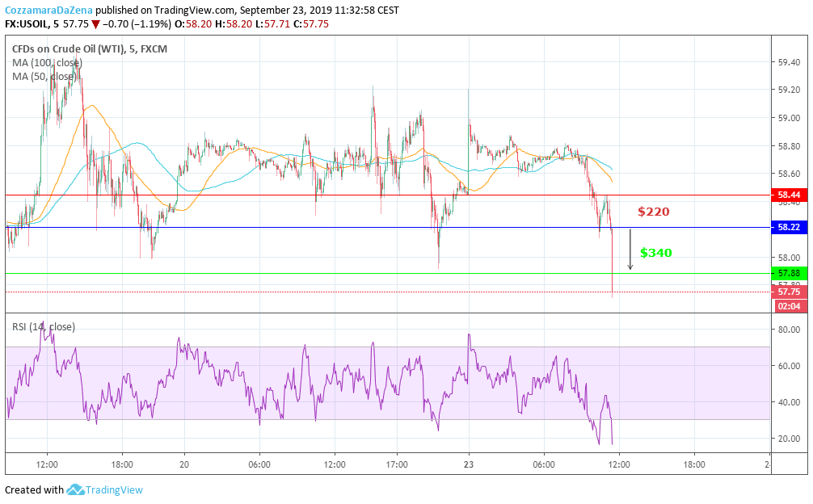The image size is (813, 504).
Task: Click the 58.00 price axis value
Action: tap(789, 258)
